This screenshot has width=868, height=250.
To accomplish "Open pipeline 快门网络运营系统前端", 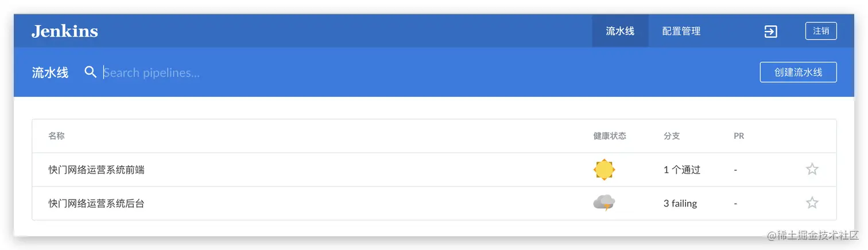I will (96, 170).
